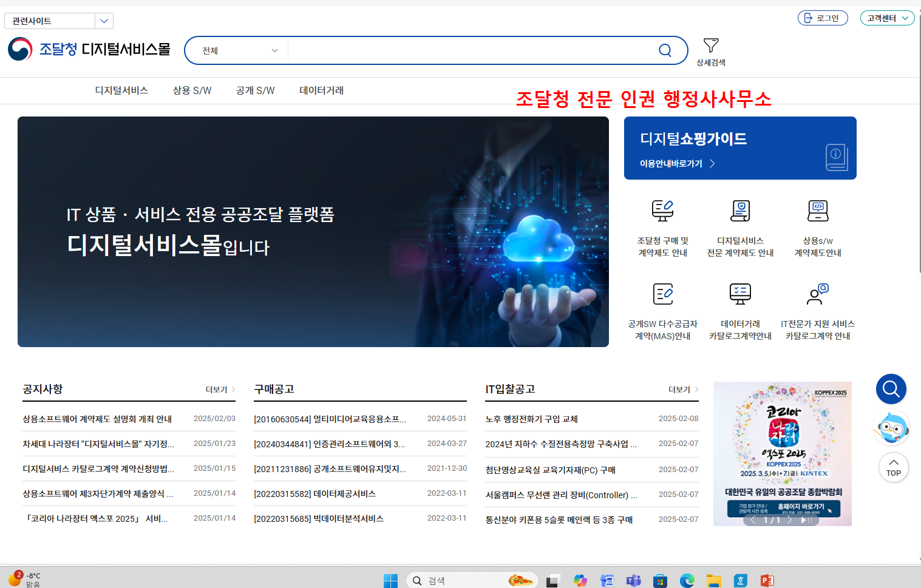This screenshot has height=588, width=921.
Task: Open Microsoft Teams in the taskbar
Action: click(633, 581)
